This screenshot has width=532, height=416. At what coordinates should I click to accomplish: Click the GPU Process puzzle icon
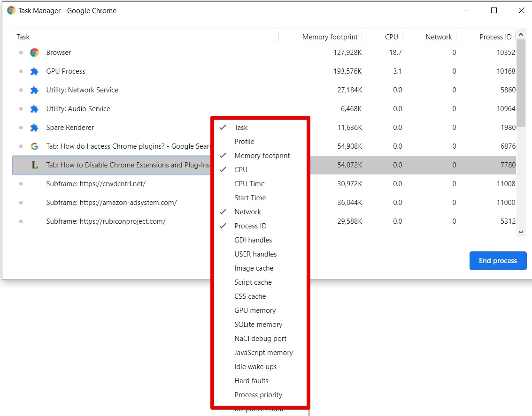pos(34,71)
